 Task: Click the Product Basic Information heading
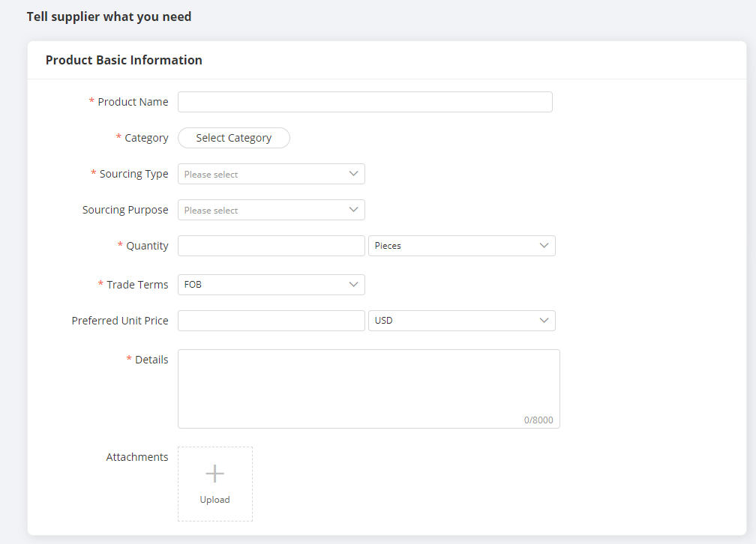[x=124, y=60]
